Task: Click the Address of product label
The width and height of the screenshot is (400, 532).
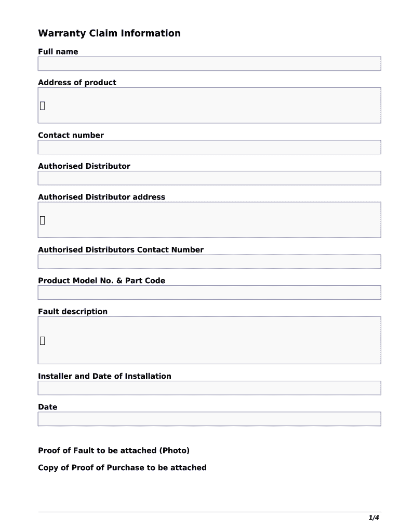Action: 77,83
